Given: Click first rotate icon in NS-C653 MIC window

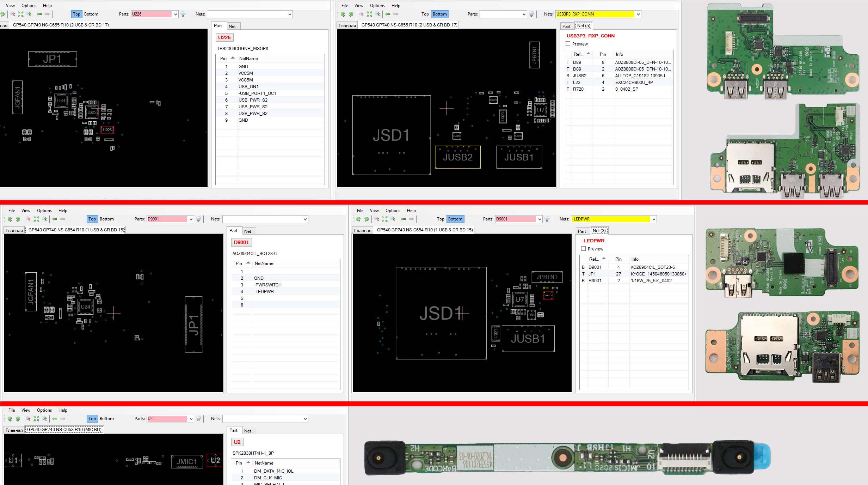Looking at the screenshot, I should pyautogui.click(x=10, y=419).
